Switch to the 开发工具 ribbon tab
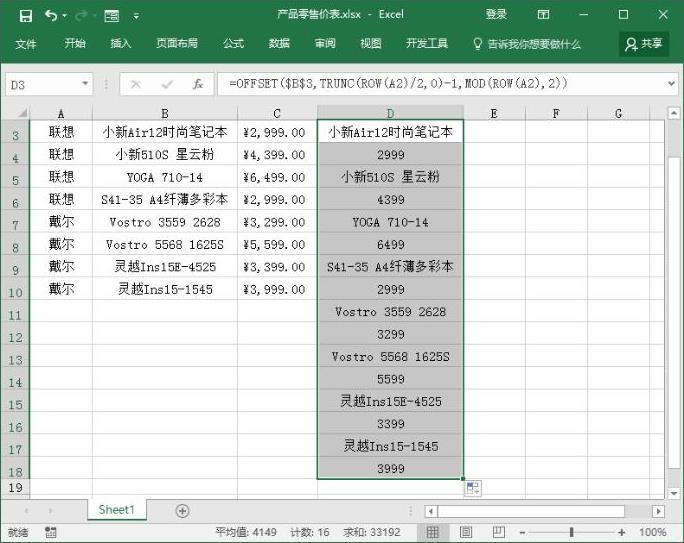 click(427, 43)
